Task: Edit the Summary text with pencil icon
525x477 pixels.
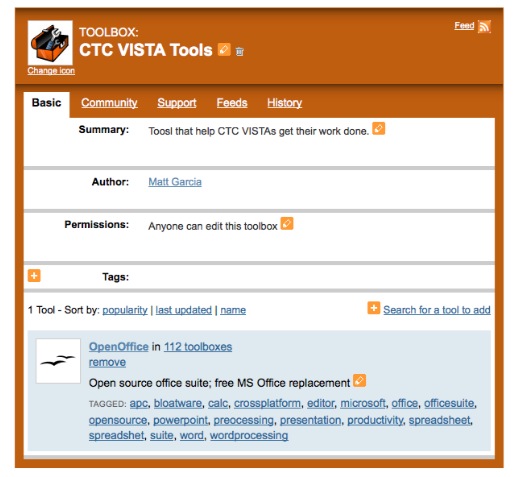Action: (379, 129)
